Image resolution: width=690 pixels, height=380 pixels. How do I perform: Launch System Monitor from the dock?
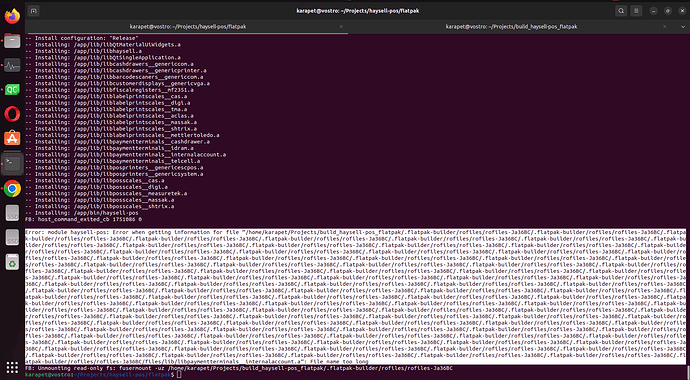tap(12, 66)
